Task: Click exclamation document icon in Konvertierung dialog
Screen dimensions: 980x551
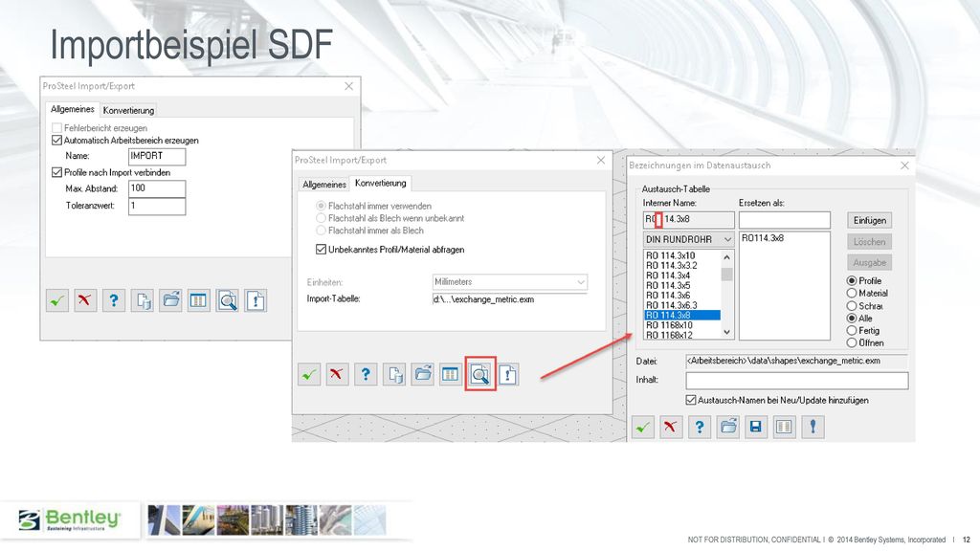Action: pyautogui.click(x=508, y=375)
